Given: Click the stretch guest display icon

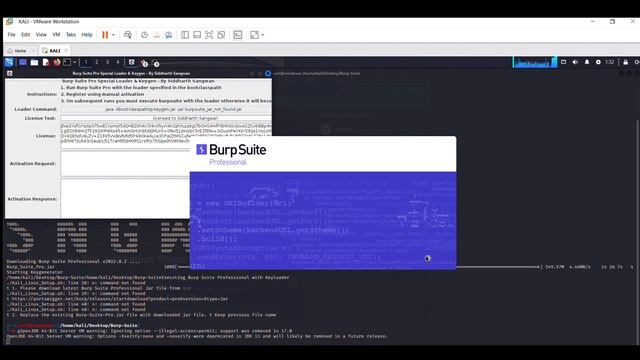Looking at the screenshot, I should 254,35.
